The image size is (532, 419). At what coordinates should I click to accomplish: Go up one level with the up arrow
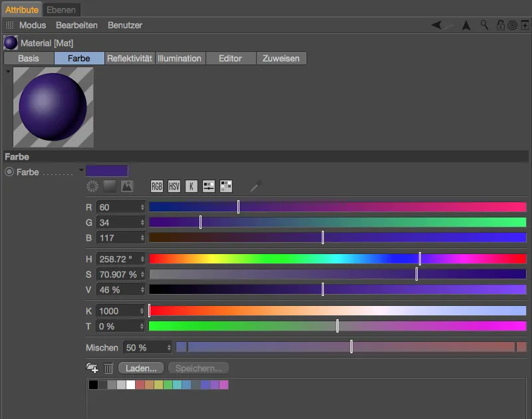(x=466, y=25)
